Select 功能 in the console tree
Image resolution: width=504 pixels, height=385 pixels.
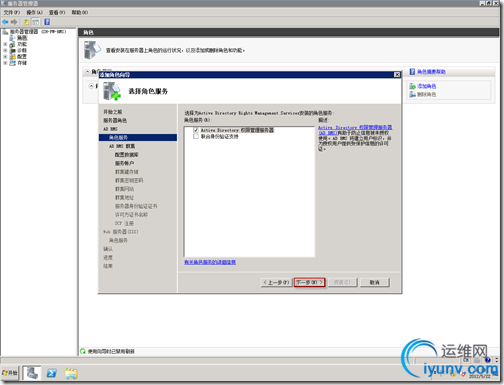pyautogui.click(x=22, y=44)
